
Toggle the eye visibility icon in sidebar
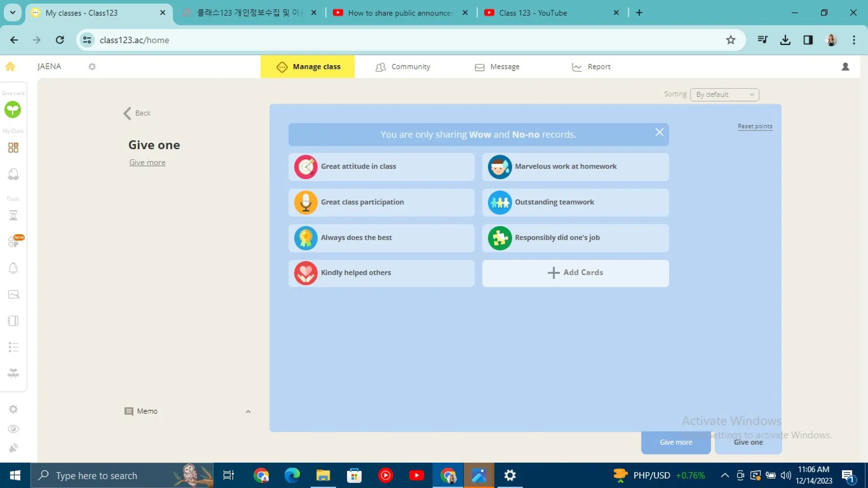click(13, 429)
